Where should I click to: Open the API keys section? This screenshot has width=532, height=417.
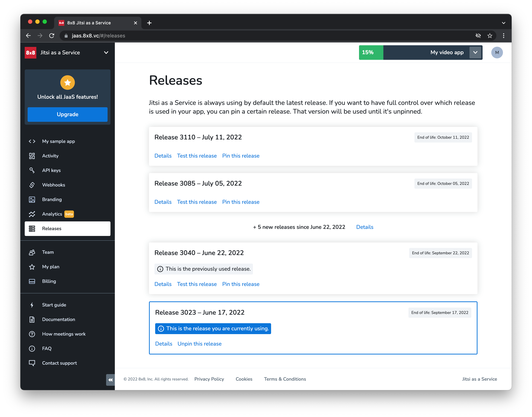coord(51,170)
